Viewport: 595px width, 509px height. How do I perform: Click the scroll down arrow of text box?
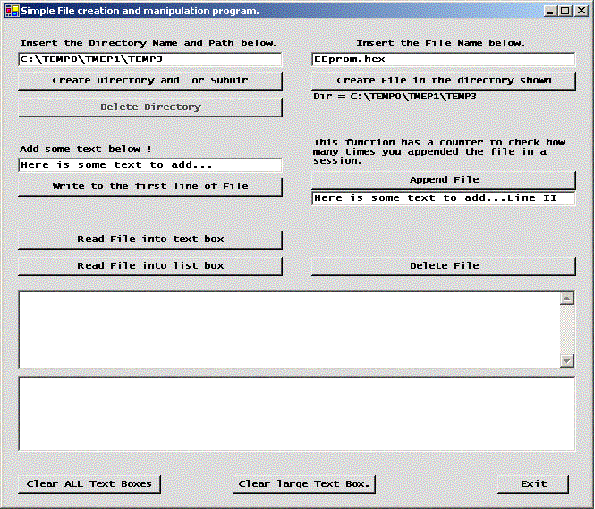point(567,361)
